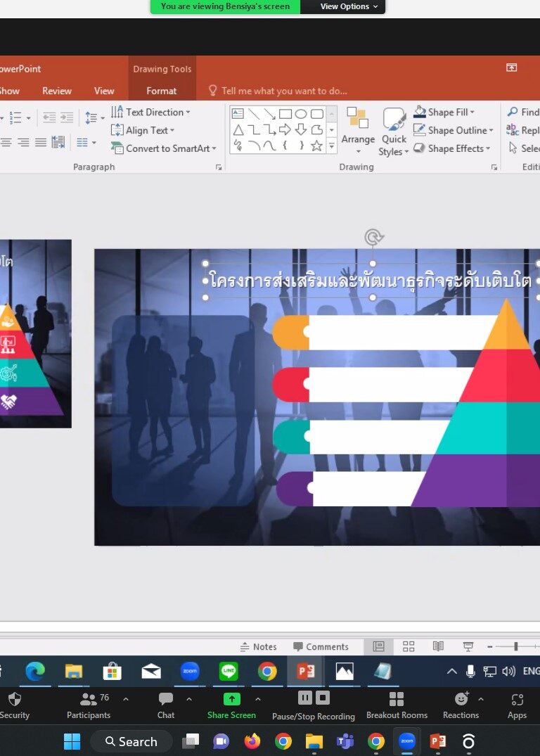Image resolution: width=540 pixels, height=756 pixels.
Task: Click the LINE app in shared taskbar
Action: [x=229, y=671]
